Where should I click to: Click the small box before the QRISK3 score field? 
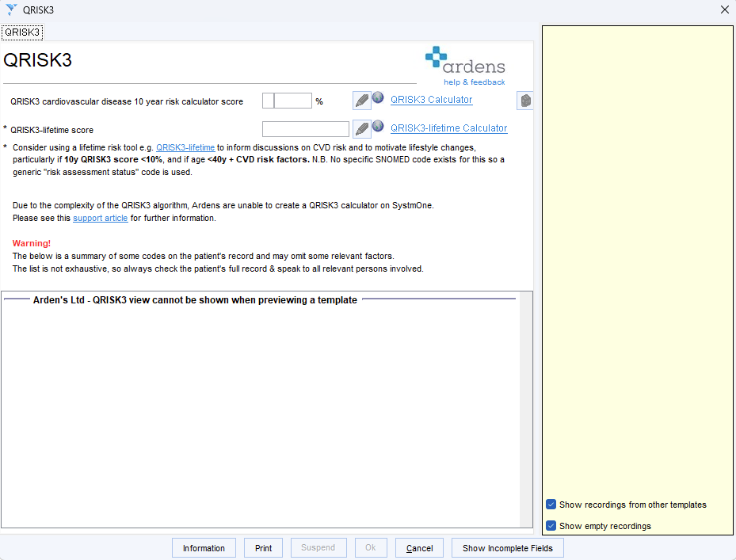[268, 101]
